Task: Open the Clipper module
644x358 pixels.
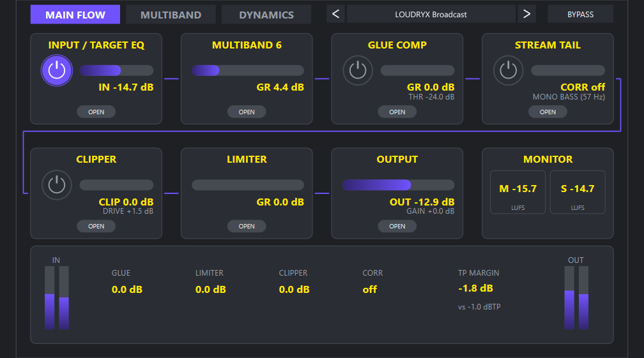Action: (x=96, y=227)
